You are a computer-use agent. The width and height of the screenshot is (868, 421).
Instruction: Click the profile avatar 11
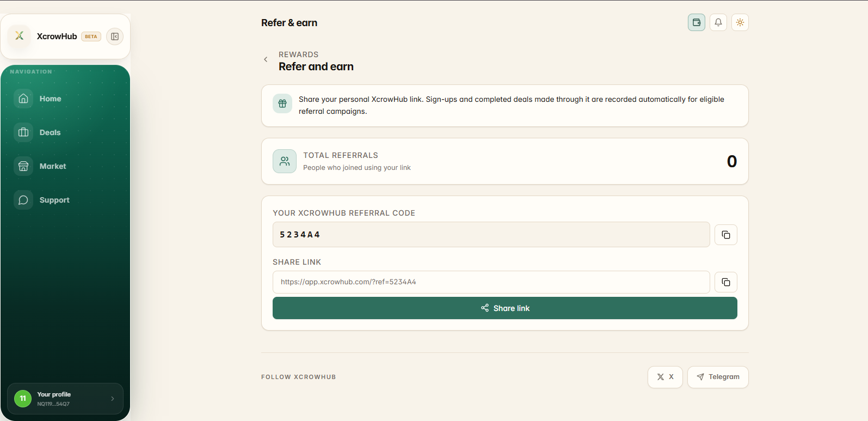point(23,399)
